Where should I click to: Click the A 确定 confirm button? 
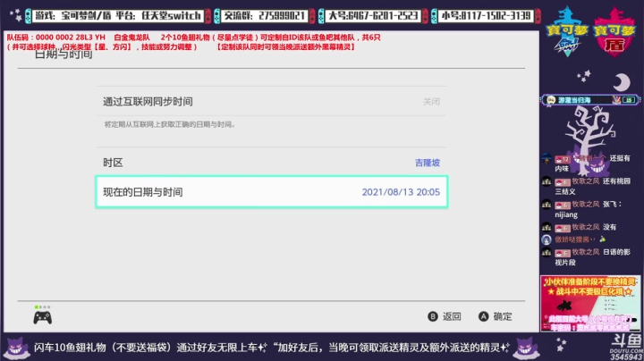496,316
